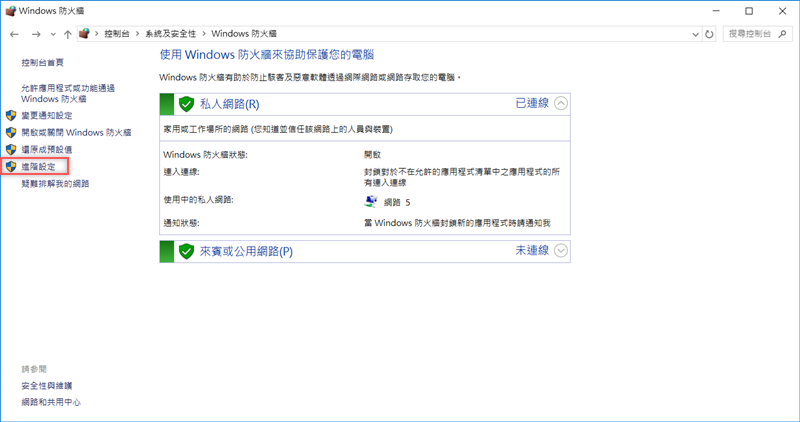
Task: Click the Windows 防火牆狀態 label
Action: 205,155
